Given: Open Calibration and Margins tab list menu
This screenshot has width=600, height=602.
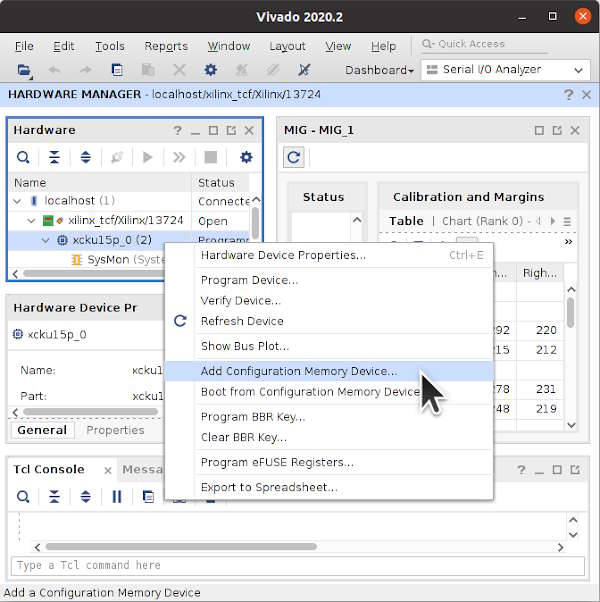Looking at the screenshot, I should coord(567,221).
